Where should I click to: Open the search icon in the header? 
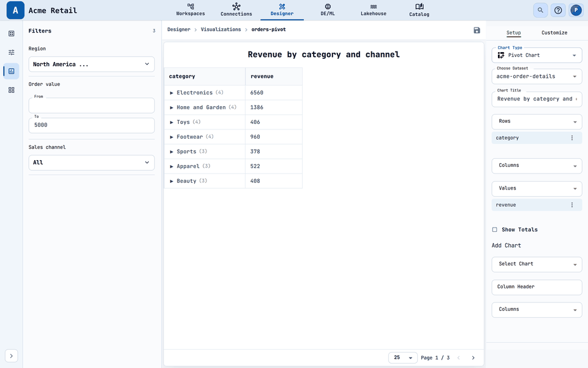click(540, 10)
